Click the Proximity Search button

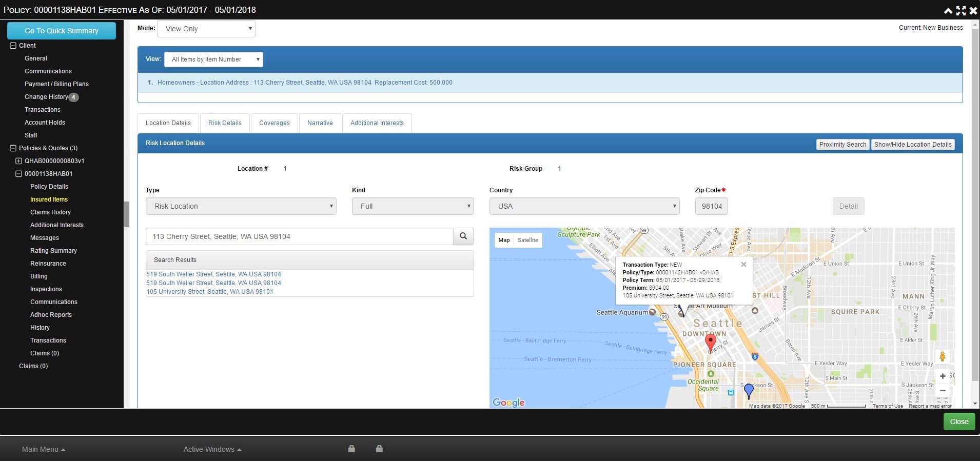point(842,145)
